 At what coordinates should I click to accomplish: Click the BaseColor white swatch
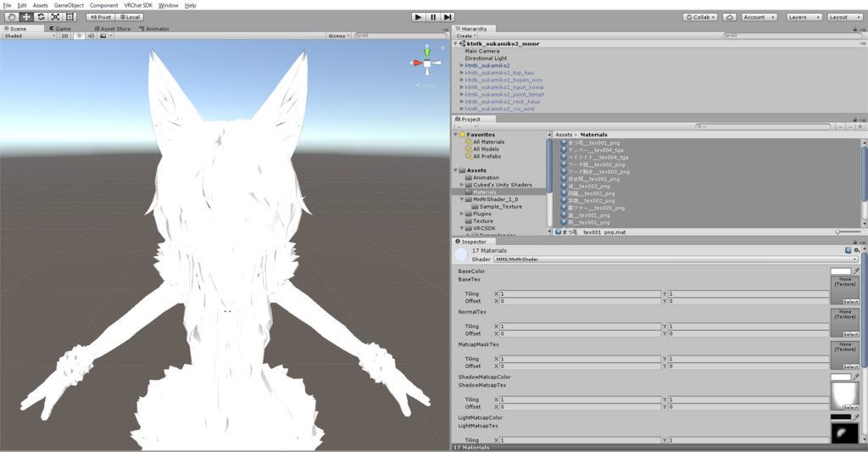[840, 271]
